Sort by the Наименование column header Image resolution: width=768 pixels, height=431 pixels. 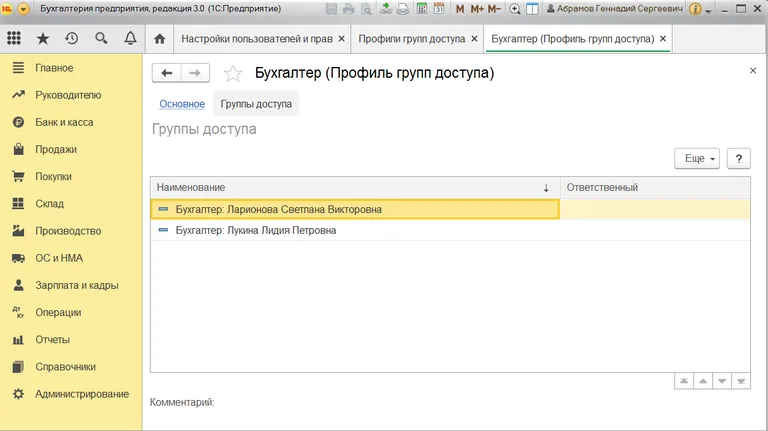tap(350, 187)
